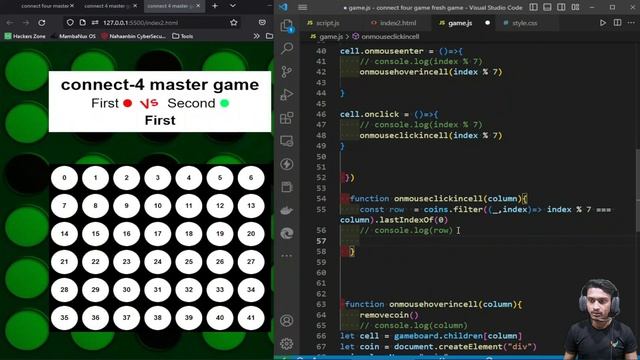Open editor More Actions ellipsis
Screen dimensions: 640x360
click(x=631, y=23)
